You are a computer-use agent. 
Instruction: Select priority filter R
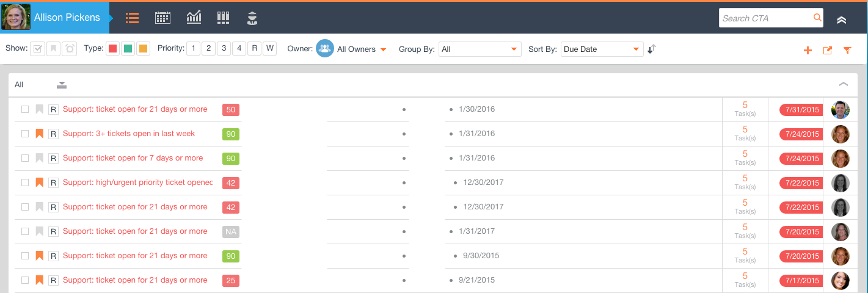[254, 49]
